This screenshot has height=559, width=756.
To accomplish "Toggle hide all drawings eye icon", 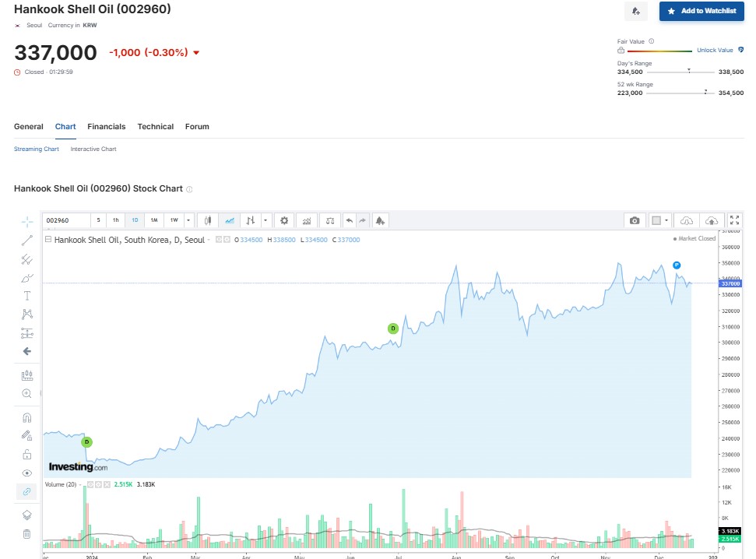I will point(27,473).
